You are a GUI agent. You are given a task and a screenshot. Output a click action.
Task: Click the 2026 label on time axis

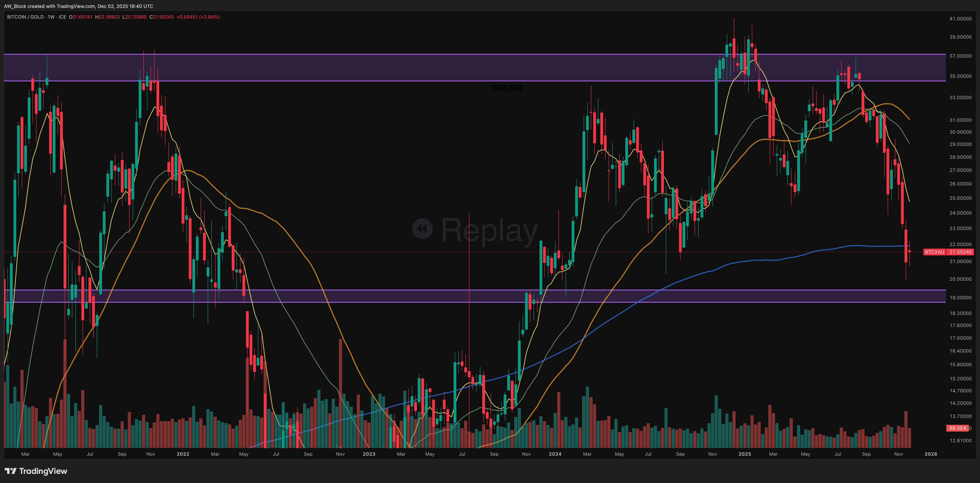click(x=930, y=454)
